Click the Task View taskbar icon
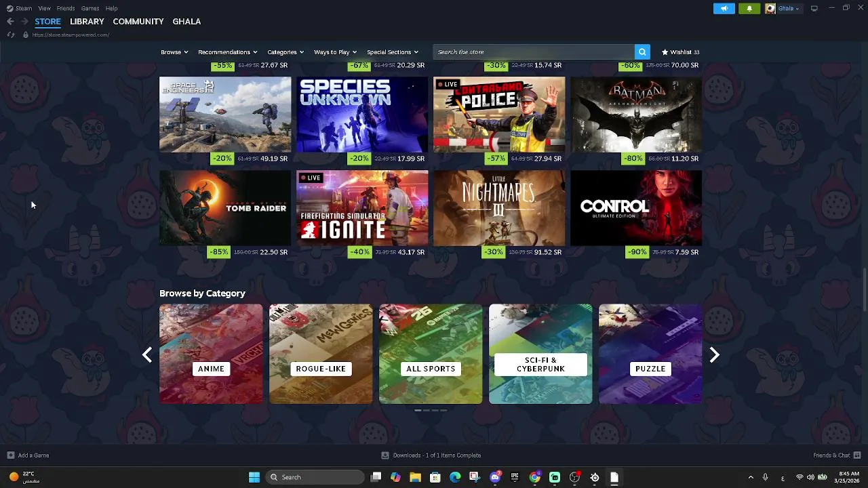This screenshot has width=868, height=488. [376, 477]
